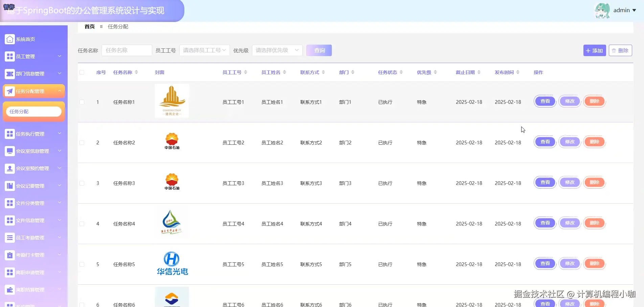Check the row 3 任务名称3 checkbox
The height and width of the screenshot is (307, 644).
pyautogui.click(x=82, y=183)
